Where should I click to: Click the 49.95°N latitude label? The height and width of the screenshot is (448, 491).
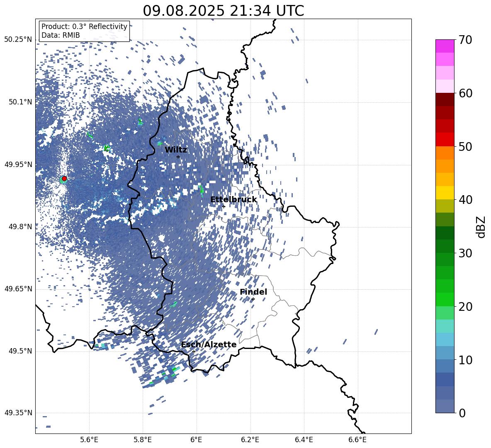tap(18, 164)
